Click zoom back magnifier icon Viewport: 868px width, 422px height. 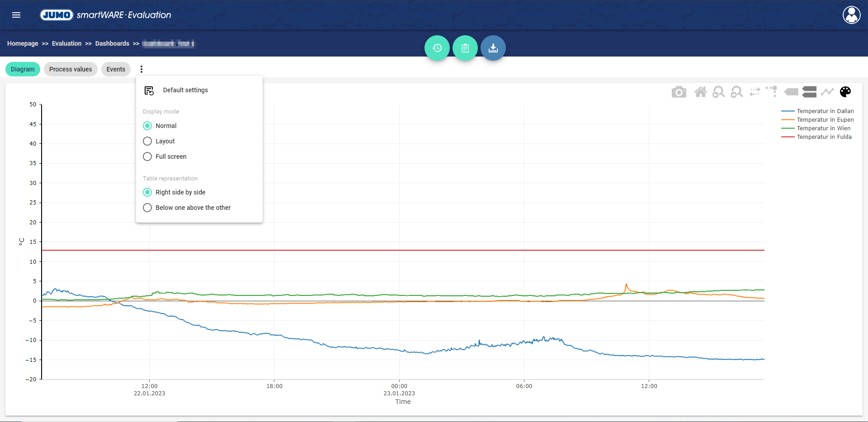click(x=718, y=92)
